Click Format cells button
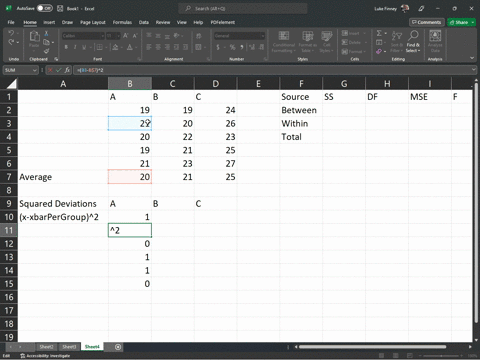480x360 pixels. point(354,51)
